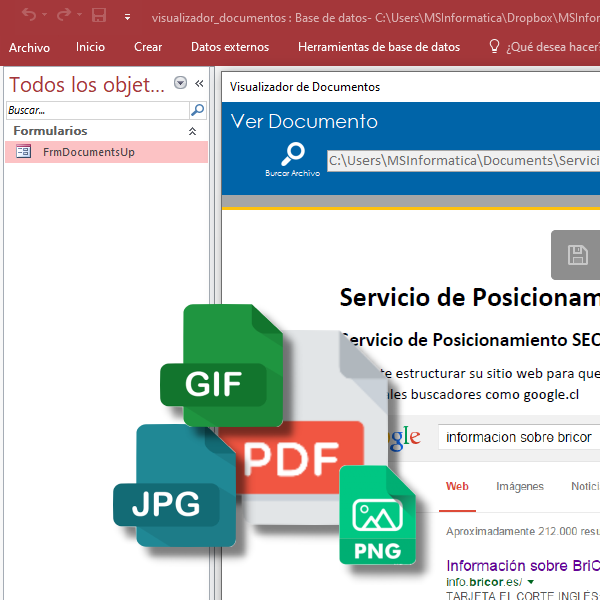Collapse the Formularios group

(192, 131)
